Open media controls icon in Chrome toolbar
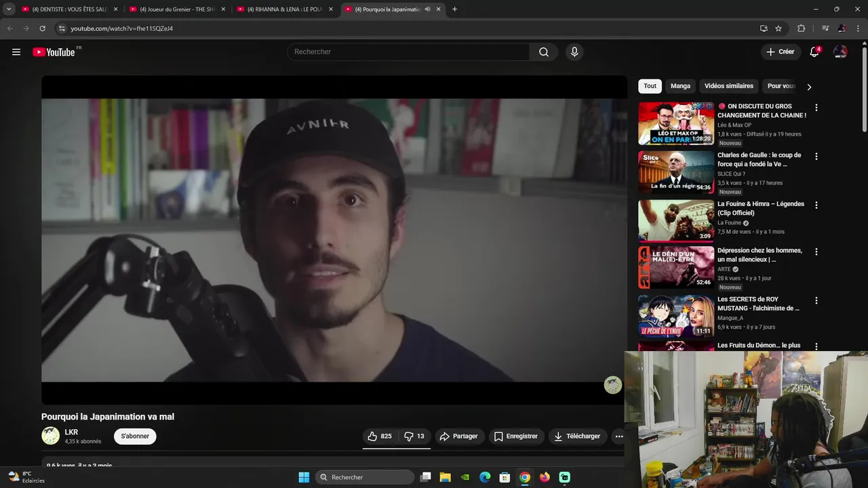Screen dimensions: 868x488 (x=825, y=28)
